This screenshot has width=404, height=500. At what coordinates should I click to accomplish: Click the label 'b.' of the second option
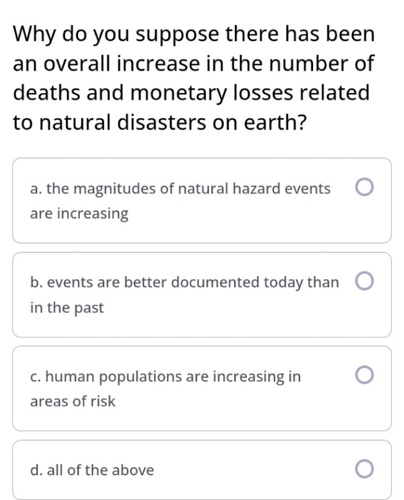36,282
